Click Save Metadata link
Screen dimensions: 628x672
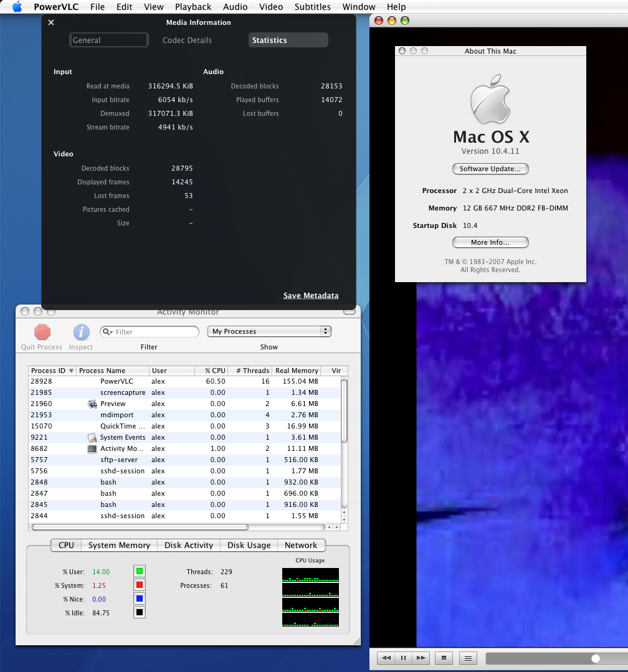pyautogui.click(x=311, y=295)
